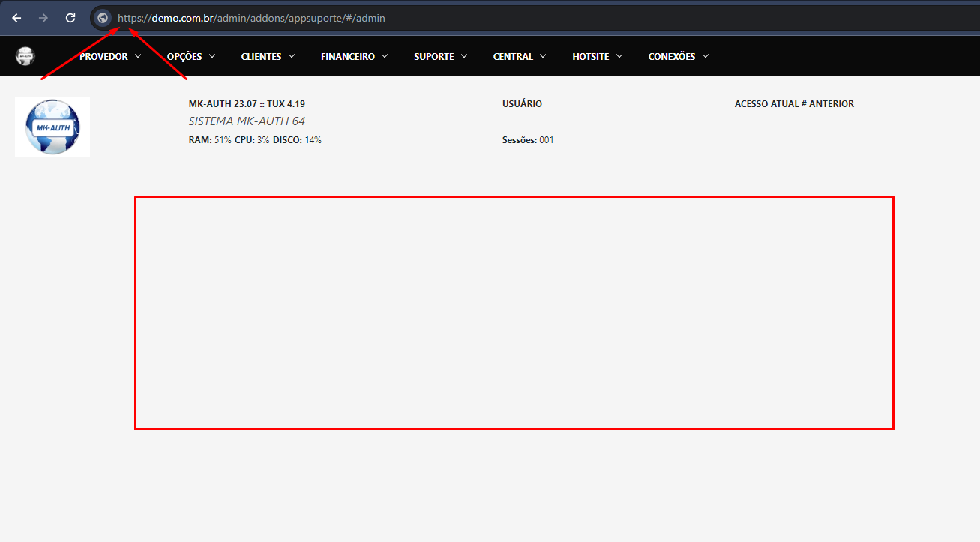
Task: Expand the chevron beside CONEXÕES
Action: (x=706, y=56)
